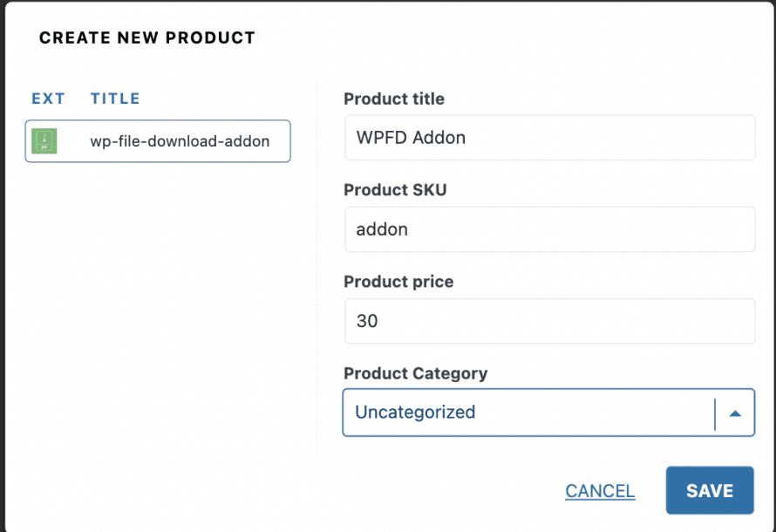Click the EXT column header
The height and width of the screenshot is (532, 776).
pyautogui.click(x=48, y=99)
